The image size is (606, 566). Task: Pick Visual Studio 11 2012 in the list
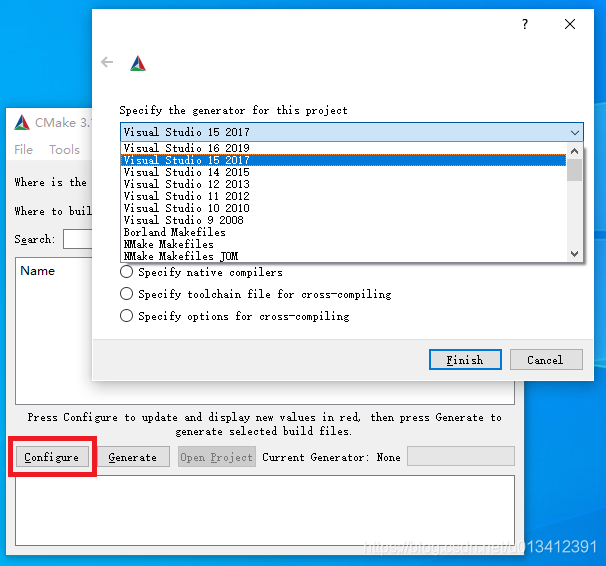click(343, 196)
